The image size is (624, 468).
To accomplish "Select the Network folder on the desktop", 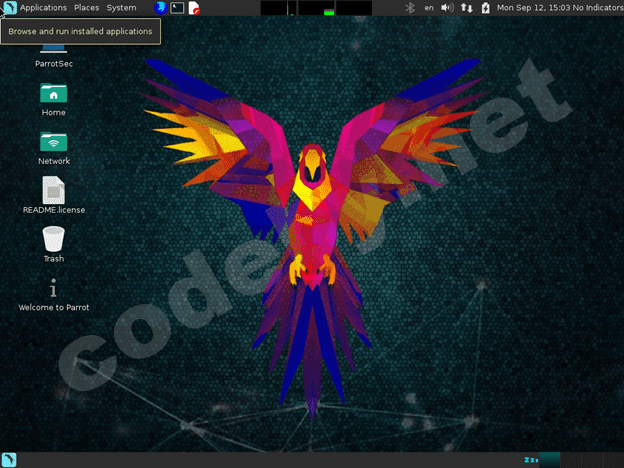I will [x=54, y=148].
